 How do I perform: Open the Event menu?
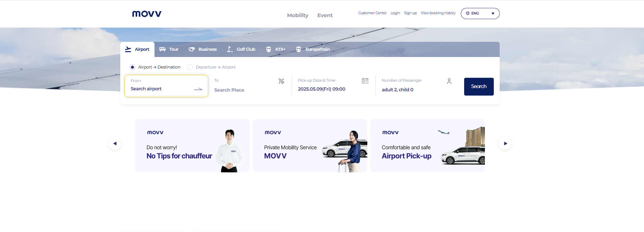click(x=325, y=15)
